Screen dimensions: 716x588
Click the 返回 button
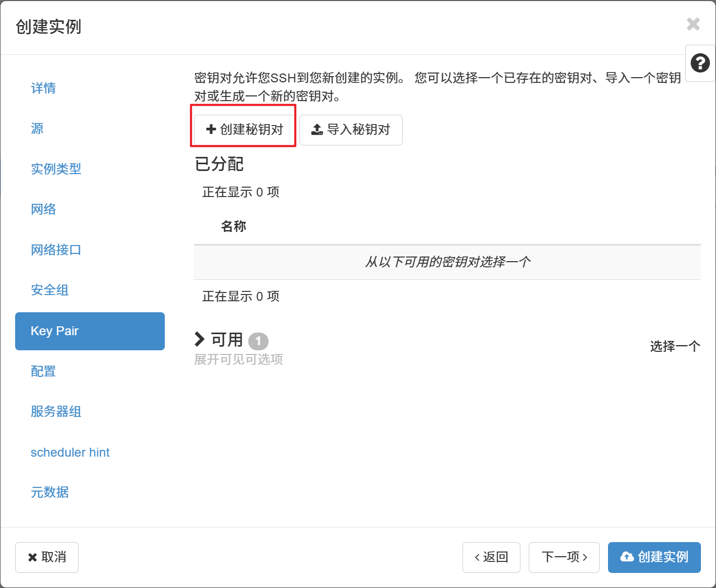point(491,557)
